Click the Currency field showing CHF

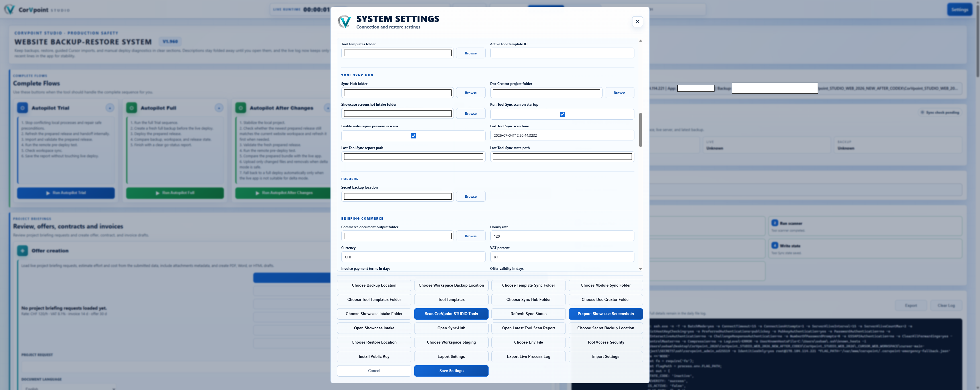(414, 257)
